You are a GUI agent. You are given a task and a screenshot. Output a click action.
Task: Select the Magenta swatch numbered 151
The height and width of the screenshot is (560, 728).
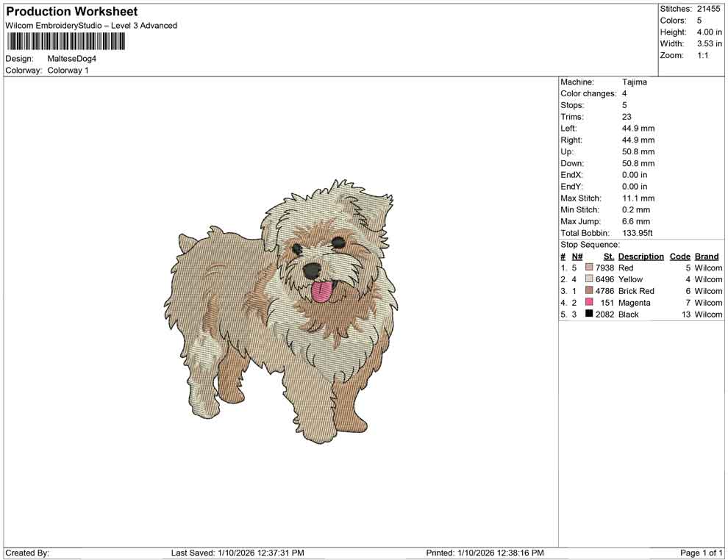(588, 303)
